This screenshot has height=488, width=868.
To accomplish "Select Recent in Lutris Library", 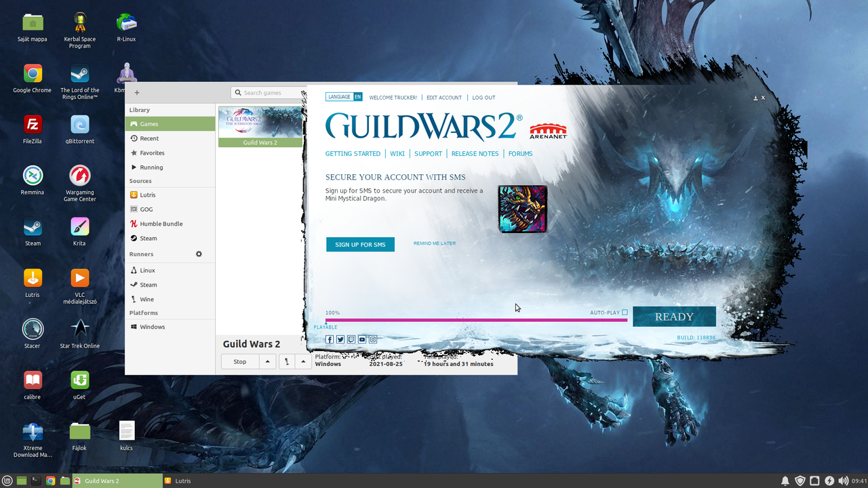I will point(170,138).
